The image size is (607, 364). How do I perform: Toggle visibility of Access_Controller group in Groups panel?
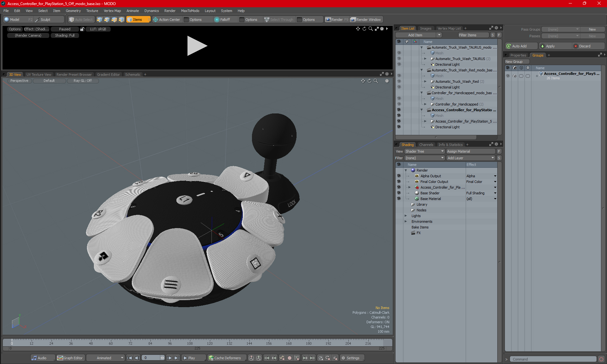(x=508, y=76)
